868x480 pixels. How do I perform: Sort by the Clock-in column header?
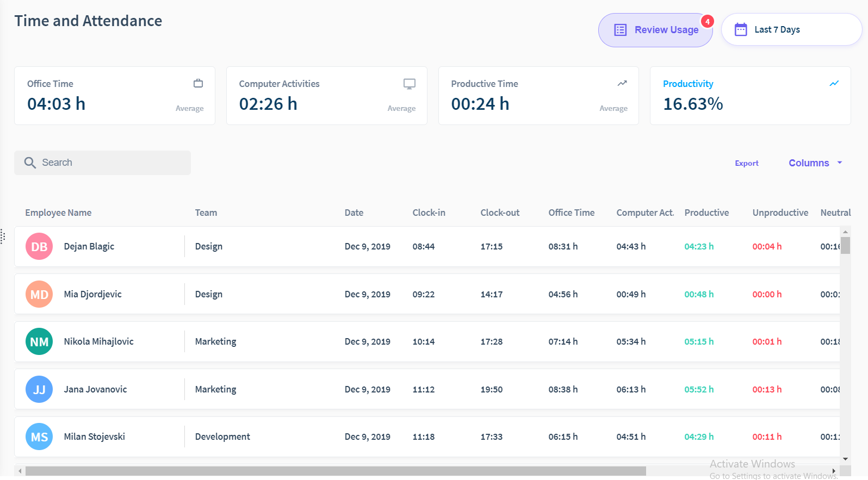coord(429,213)
